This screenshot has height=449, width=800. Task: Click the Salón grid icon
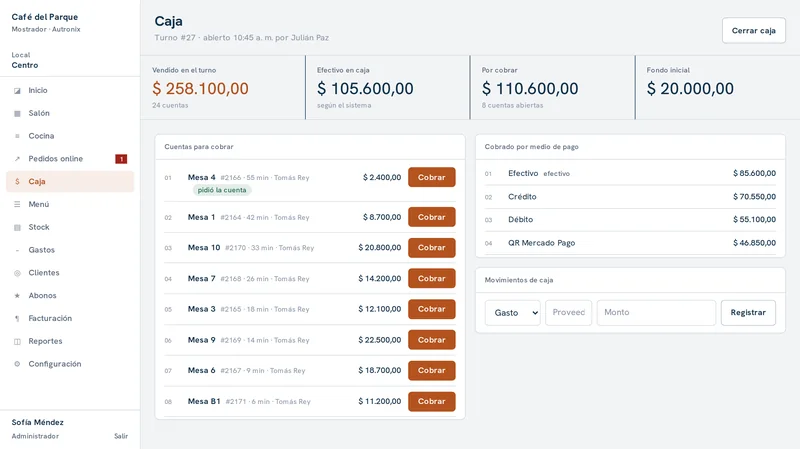[x=17, y=113]
